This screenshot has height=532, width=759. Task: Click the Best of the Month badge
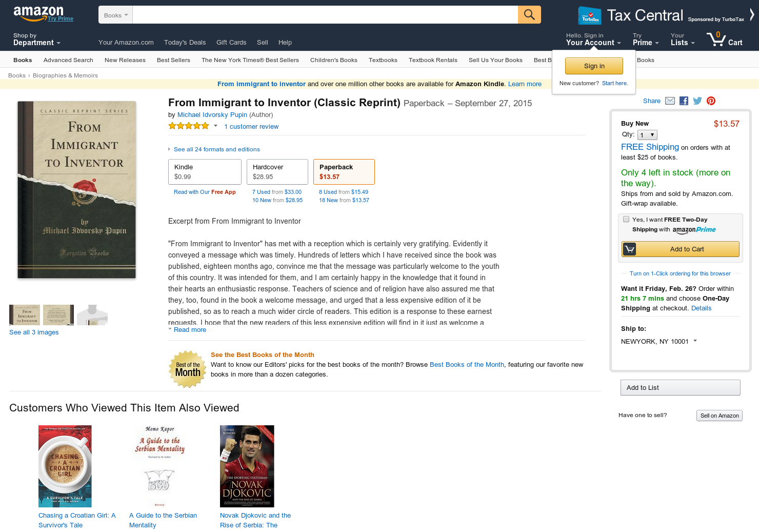(188, 369)
